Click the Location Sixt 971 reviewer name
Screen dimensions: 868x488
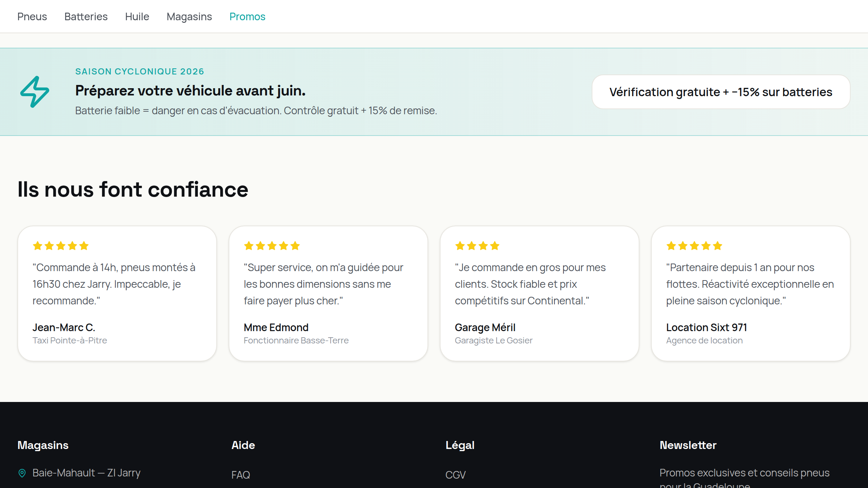click(707, 328)
